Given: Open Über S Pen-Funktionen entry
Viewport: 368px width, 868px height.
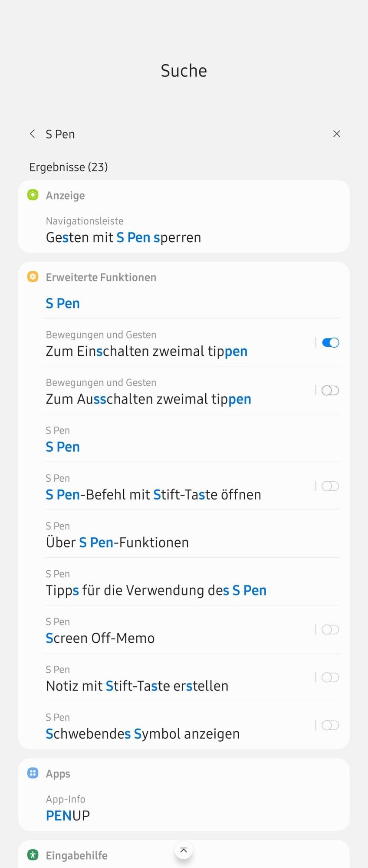Looking at the screenshot, I should click(x=118, y=542).
